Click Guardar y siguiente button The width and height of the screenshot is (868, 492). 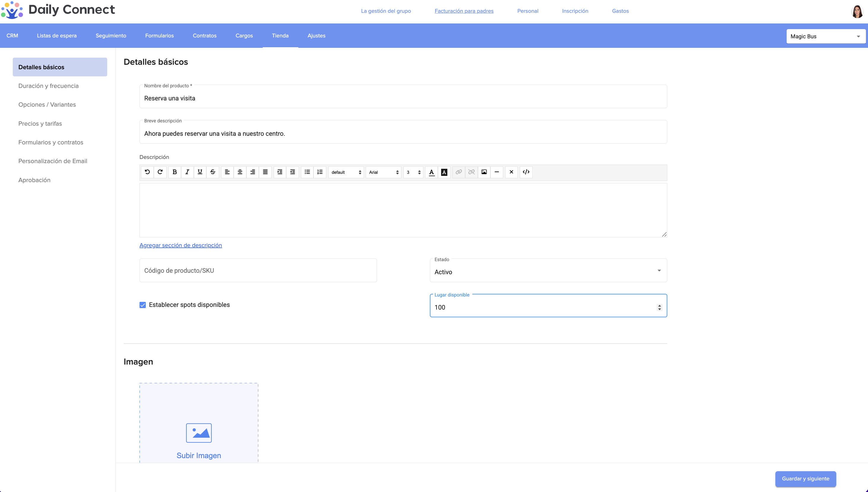pyautogui.click(x=805, y=479)
